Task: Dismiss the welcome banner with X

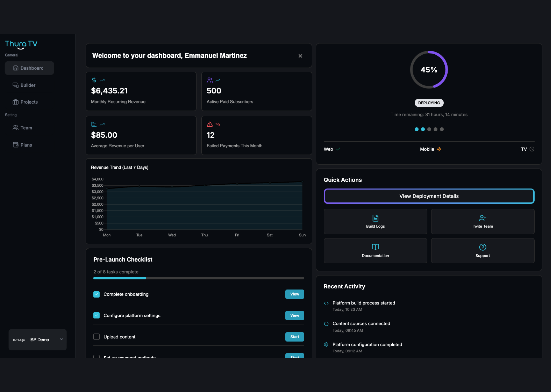Action: (x=300, y=56)
